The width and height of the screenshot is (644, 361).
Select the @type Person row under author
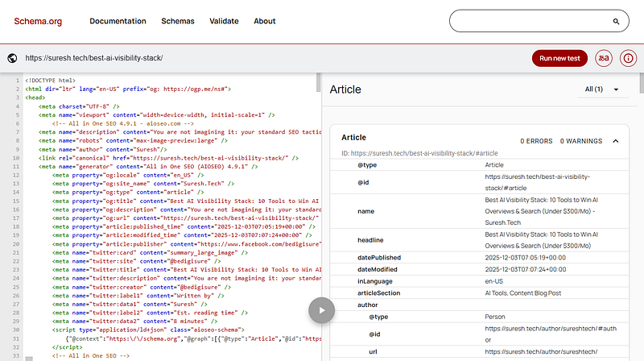point(479,317)
